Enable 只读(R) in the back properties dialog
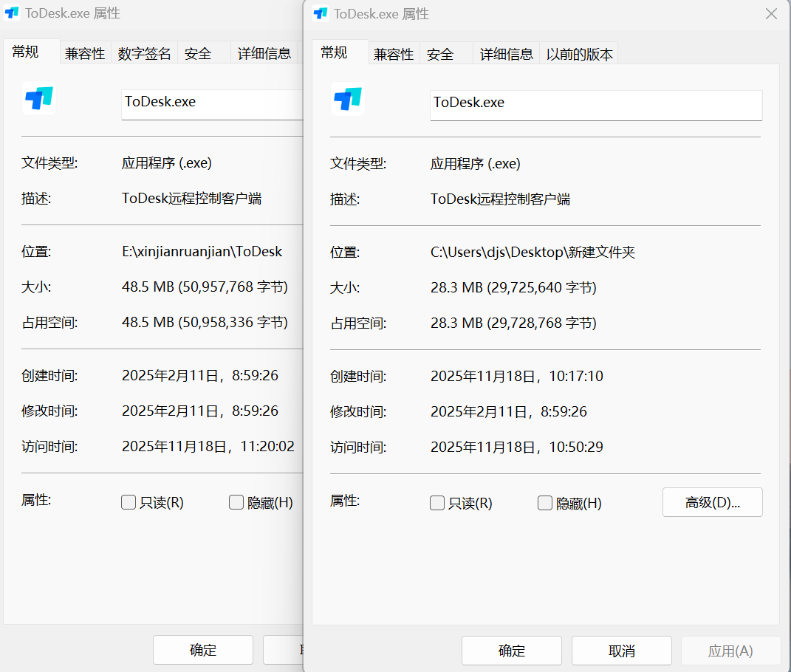Image resolution: width=791 pixels, height=672 pixels. [x=128, y=502]
